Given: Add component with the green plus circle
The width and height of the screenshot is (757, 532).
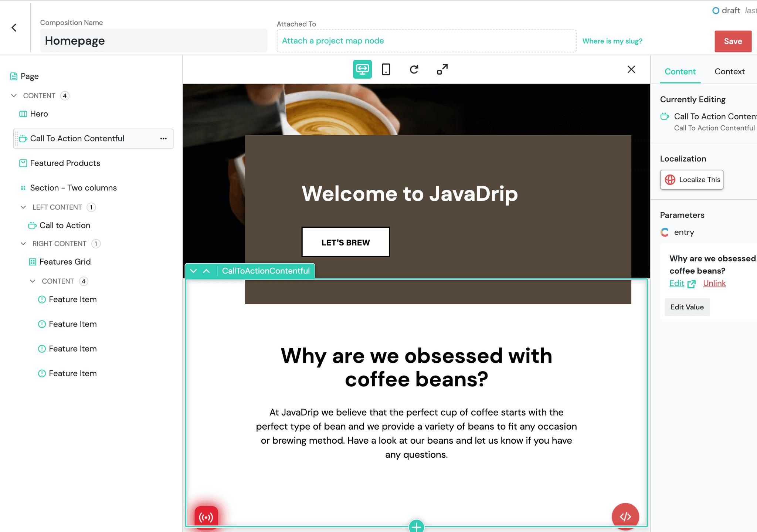Looking at the screenshot, I should [417, 526].
